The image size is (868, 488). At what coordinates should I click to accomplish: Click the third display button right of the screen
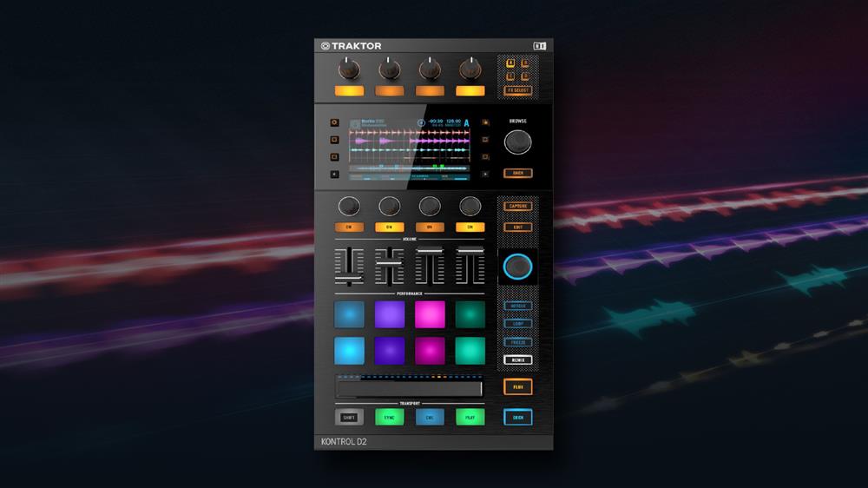(x=485, y=157)
